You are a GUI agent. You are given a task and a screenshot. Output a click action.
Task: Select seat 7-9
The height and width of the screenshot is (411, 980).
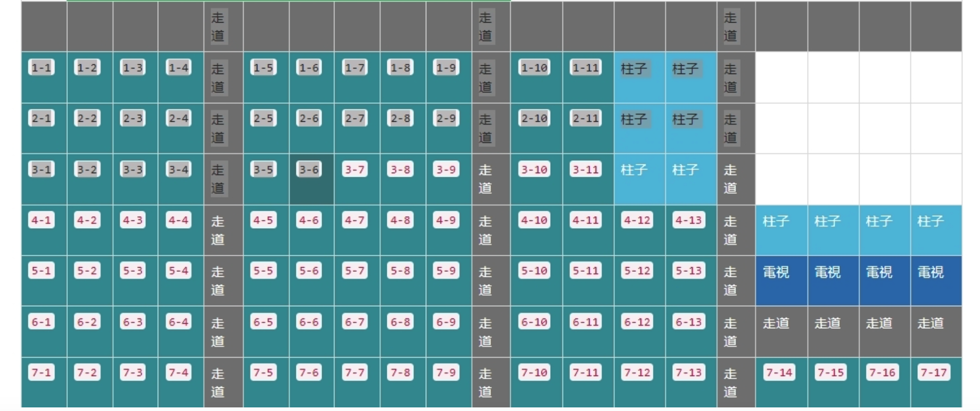(x=446, y=372)
